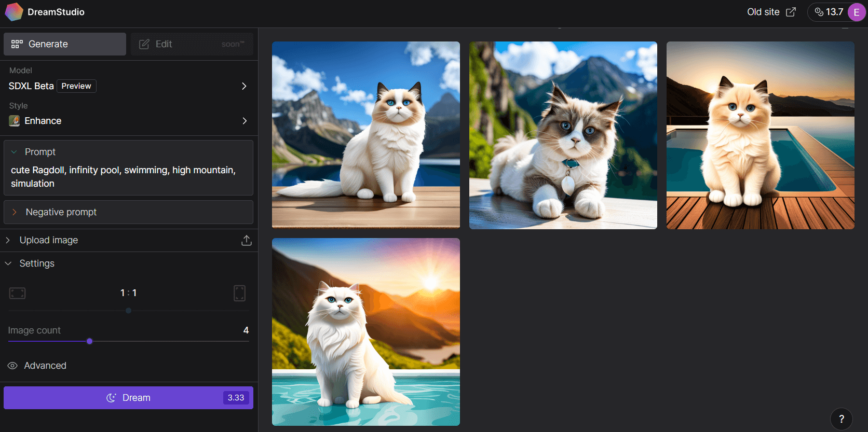Switch to the Edit tab

pyautogui.click(x=192, y=44)
